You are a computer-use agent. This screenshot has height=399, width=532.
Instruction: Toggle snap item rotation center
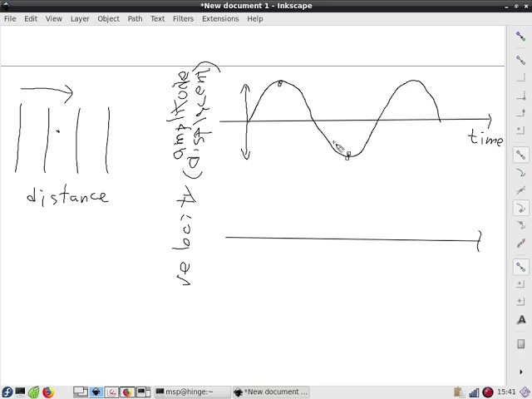click(520, 302)
